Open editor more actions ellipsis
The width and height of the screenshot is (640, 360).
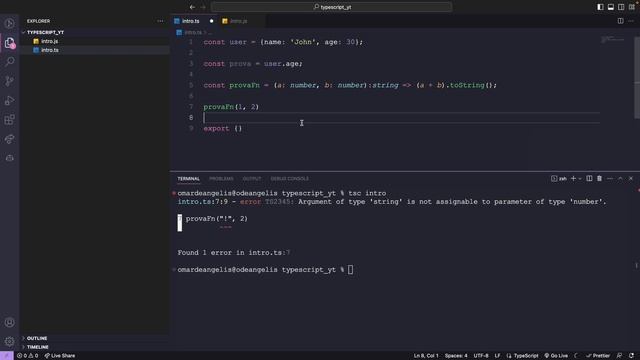pyautogui.click(x=631, y=21)
